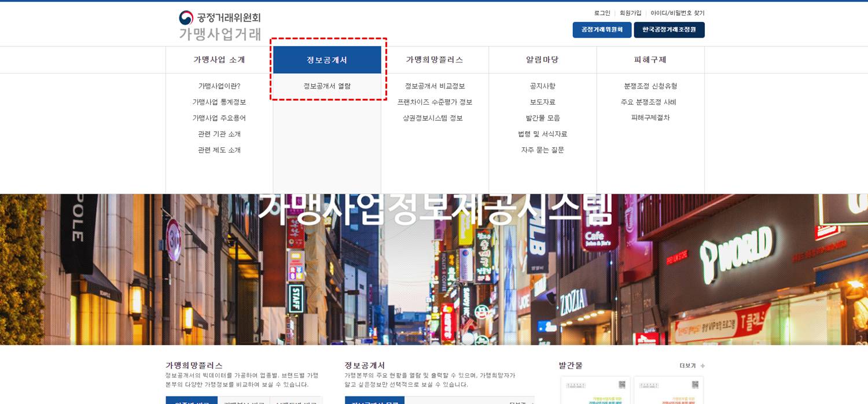Click 더보기 plus beside 발간물

pyautogui.click(x=692, y=366)
